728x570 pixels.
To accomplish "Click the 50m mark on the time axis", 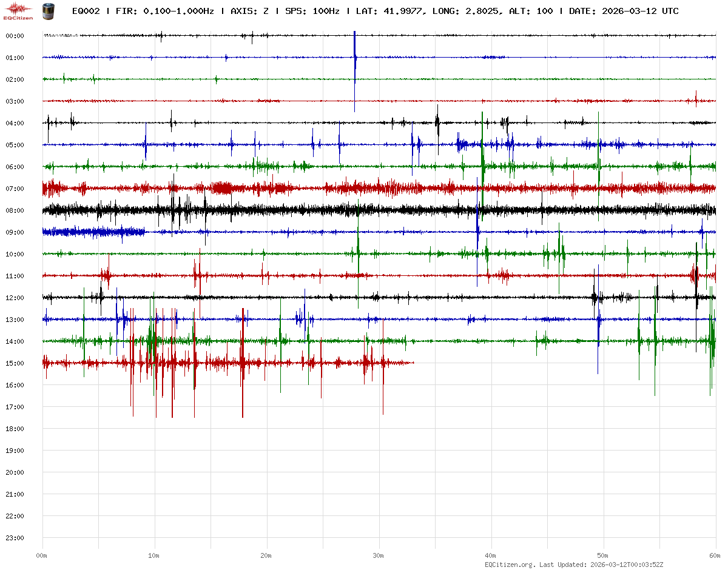I will [x=603, y=555].
